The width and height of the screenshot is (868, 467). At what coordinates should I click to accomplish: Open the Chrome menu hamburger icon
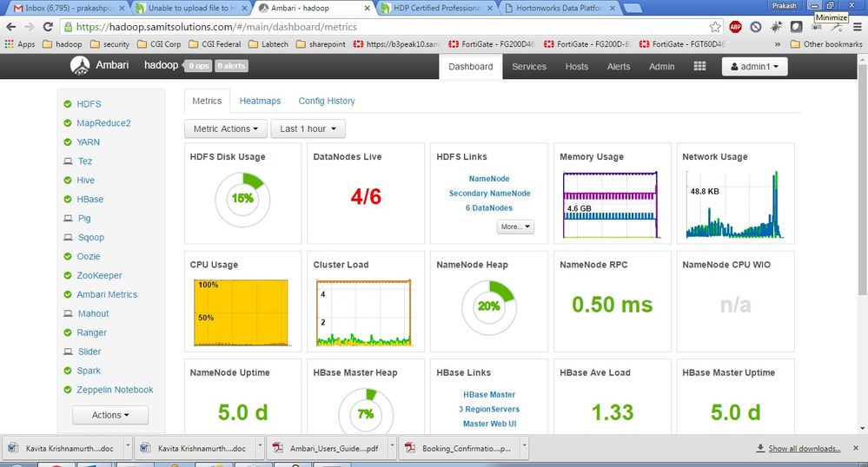pyautogui.click(x=857, y=27)
